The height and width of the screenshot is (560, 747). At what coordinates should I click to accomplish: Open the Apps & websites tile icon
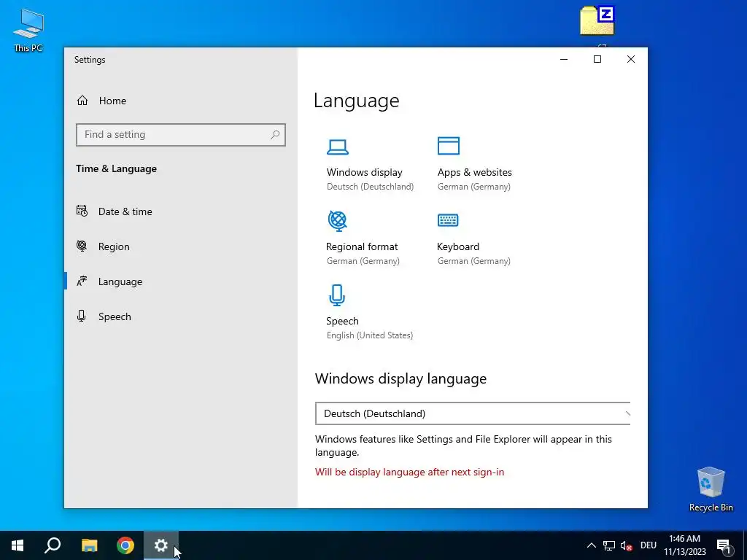pos(449,146)
